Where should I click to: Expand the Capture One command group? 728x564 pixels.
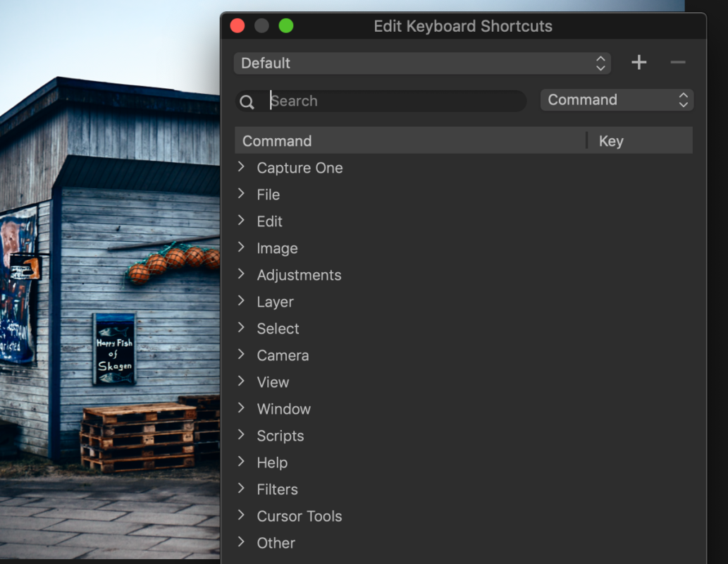(x=241, y=168)
